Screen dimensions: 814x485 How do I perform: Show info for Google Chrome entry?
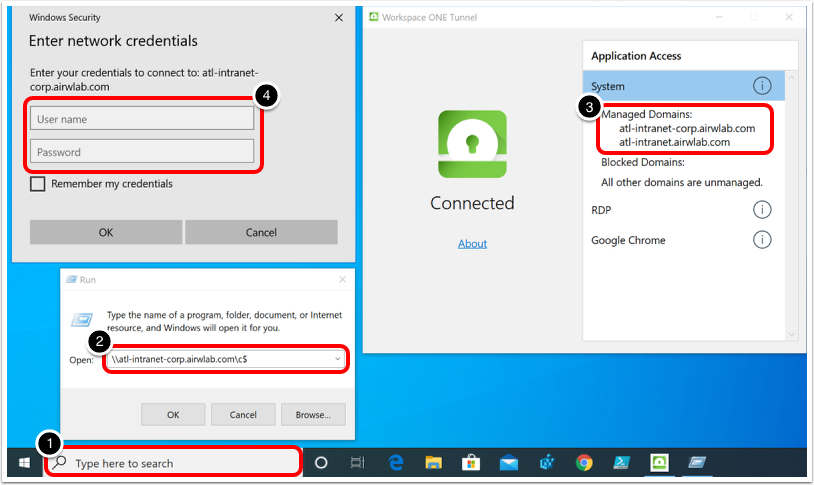tap(762, 240)
